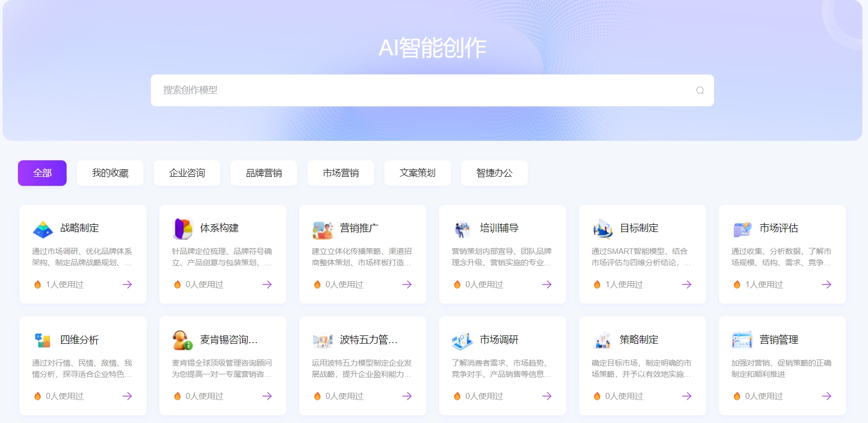This screenshot has height=423, width=868.
Task: Click the search magnifier icon
Action: click(699, 91)
